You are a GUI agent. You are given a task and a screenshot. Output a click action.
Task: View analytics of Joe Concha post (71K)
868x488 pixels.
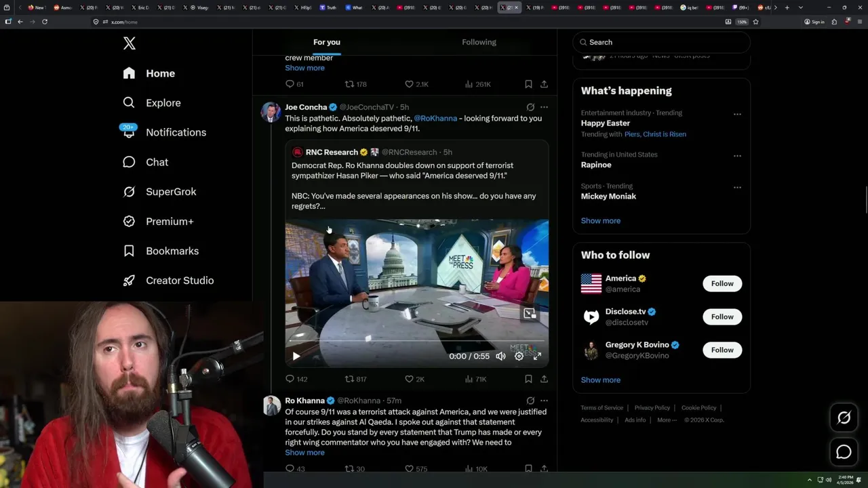click(475, 379)
